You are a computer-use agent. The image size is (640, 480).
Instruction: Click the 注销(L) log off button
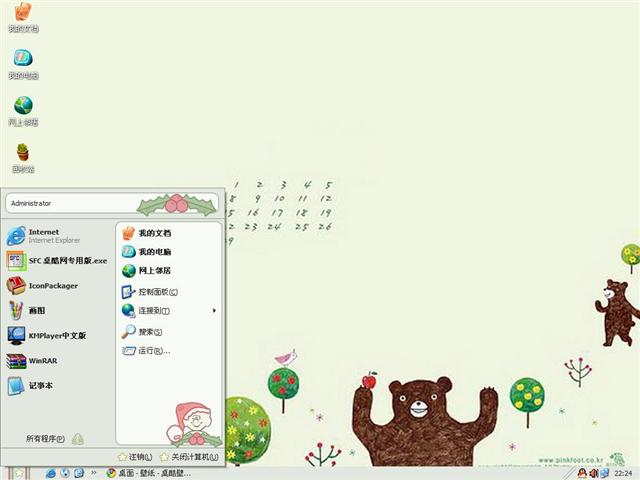[x=135, y=457]
